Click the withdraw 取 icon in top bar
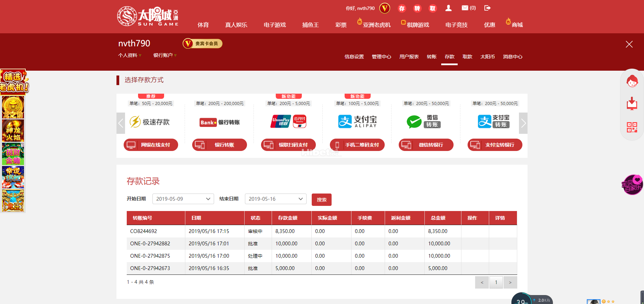This screenshot has width=644, height=304. click(x=433, y=9)
